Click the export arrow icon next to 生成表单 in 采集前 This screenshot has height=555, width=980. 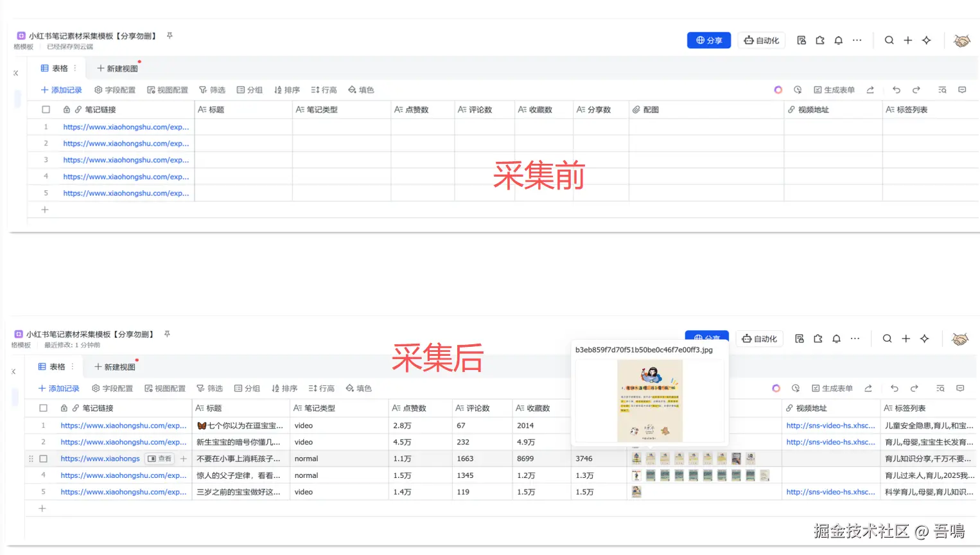(x=870, y=90)
